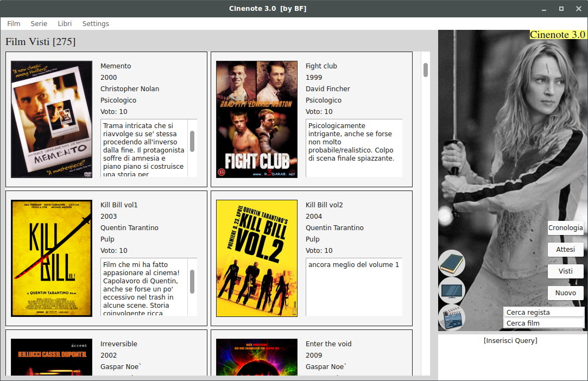Click the Cerca regista search field
The width and height of the screenshot is (588, 381).
coord(543,313)
